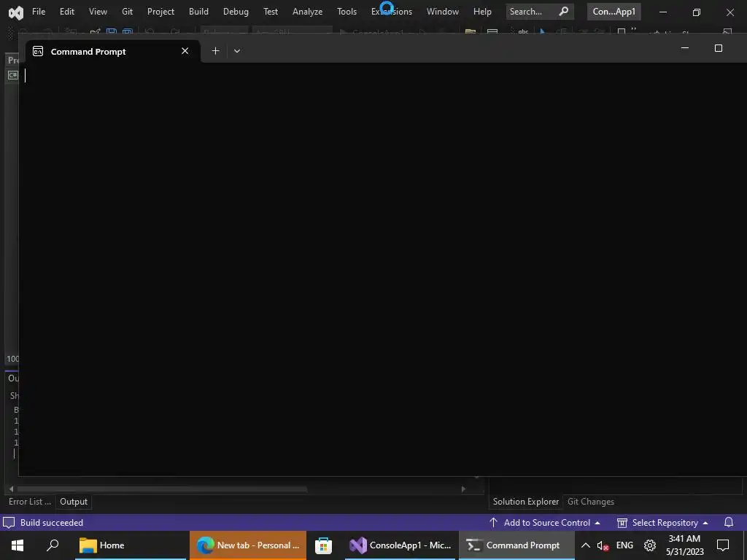Click the search magnifier icon in Visual Studio
Image resolution: width=747 pixels, height=560 pixels.
564,11
